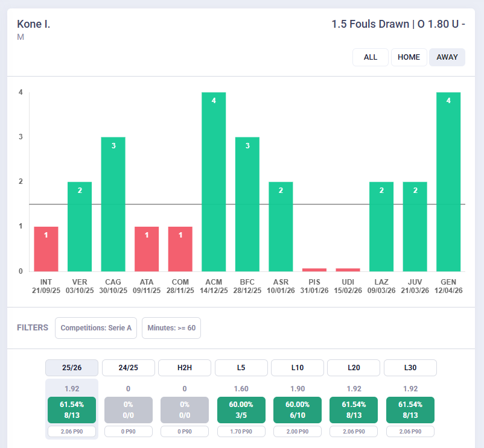484x448 pixels.
Task: Click the ASR 10/01/26 green bar
Action: coord(281,227)
